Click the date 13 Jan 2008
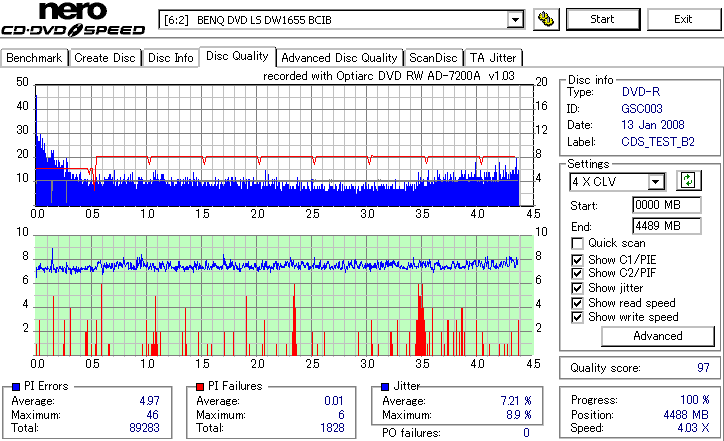Viewport: 724px width, 441px height. (653, 125)
